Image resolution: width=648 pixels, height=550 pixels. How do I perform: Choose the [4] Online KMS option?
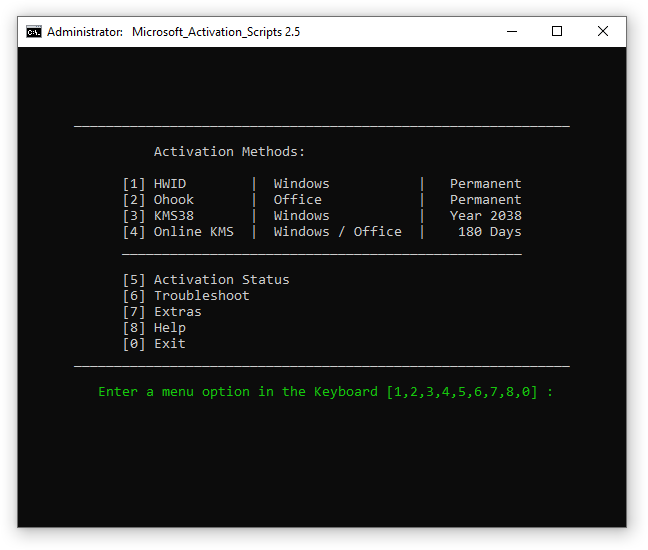[178, 232]
